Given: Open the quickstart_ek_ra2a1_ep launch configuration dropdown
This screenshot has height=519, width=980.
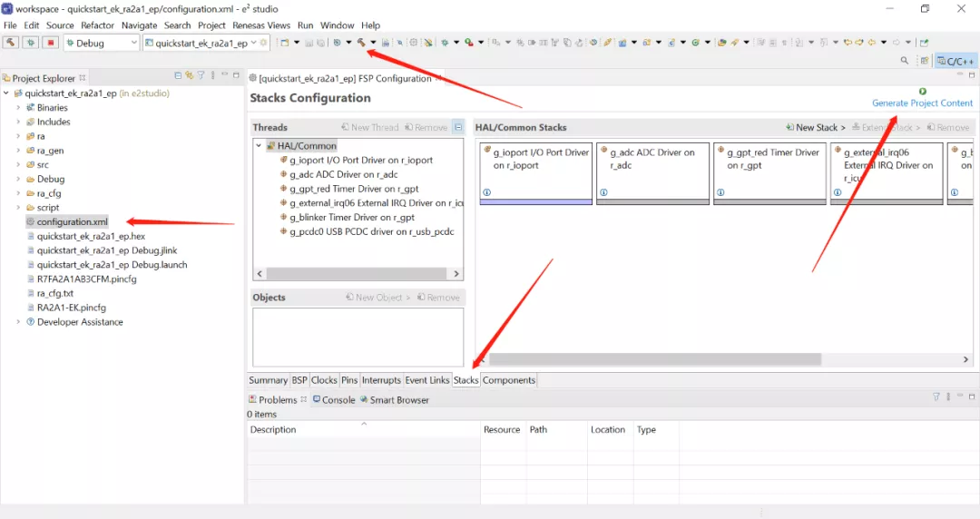Looking at the screenshot, I should click(253, 43).
